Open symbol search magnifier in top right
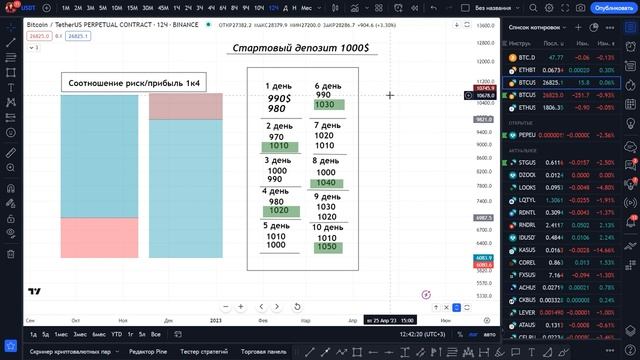Screen dimensions: 640x360 coord(533,8)
